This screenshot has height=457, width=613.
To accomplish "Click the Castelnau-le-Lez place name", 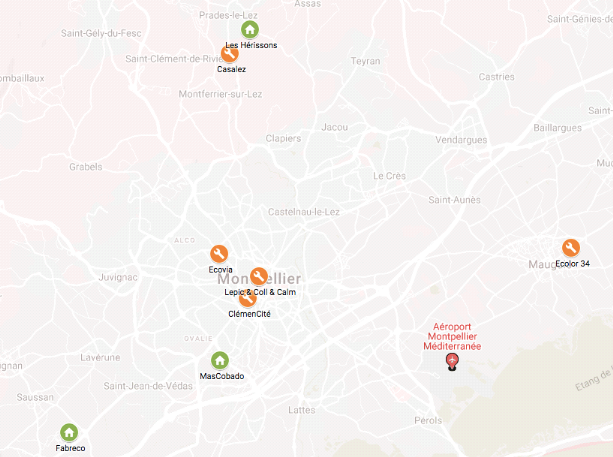I will click(304, 212).
